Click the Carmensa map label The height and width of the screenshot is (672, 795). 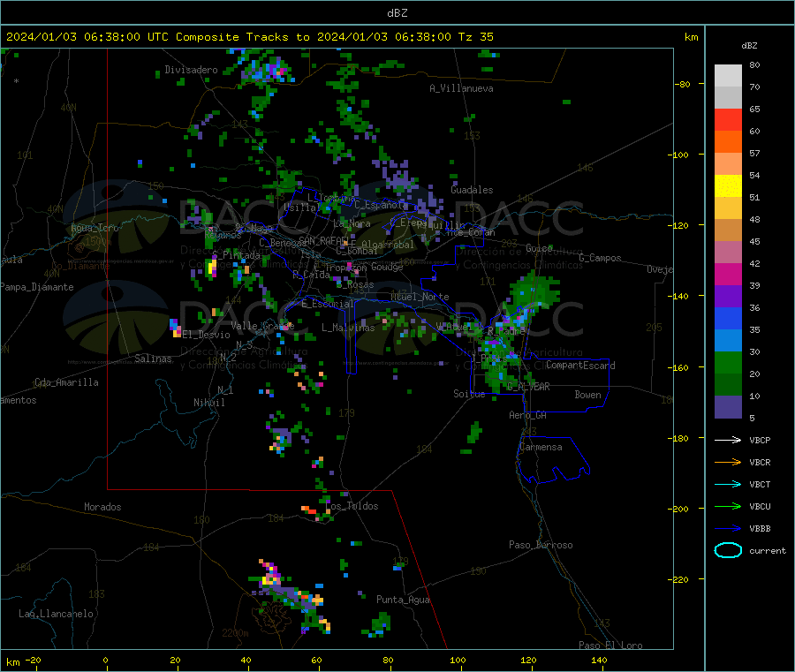541,447
